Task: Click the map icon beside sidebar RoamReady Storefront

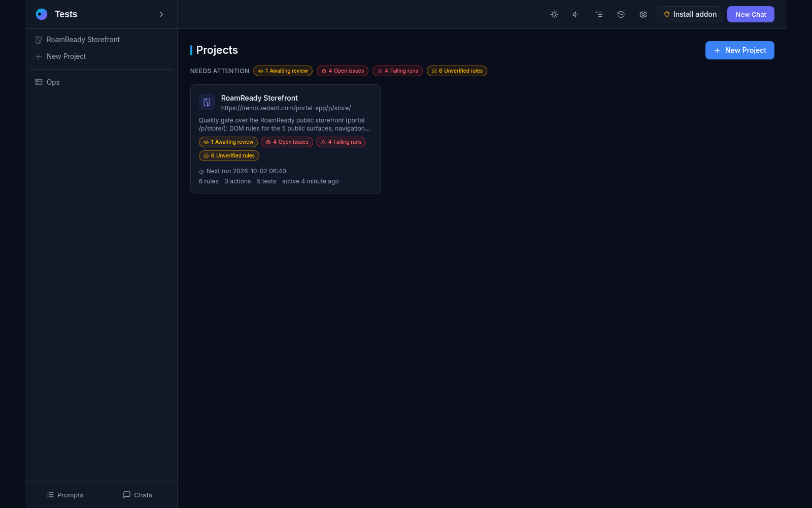Action: click(x=39, y=40)
